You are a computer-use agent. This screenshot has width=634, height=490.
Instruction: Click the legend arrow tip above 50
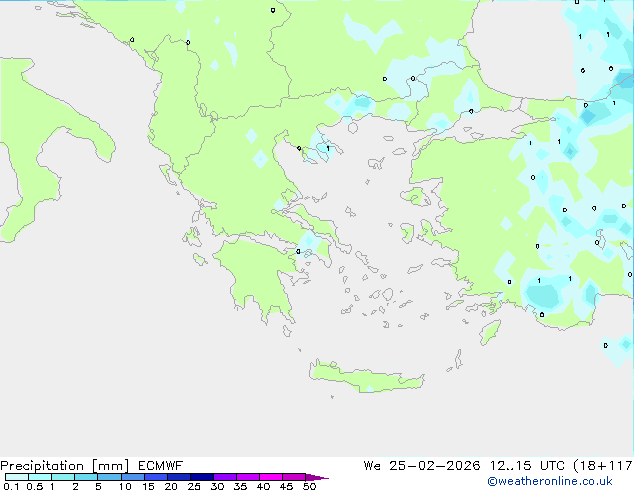(x=317, y=477)
